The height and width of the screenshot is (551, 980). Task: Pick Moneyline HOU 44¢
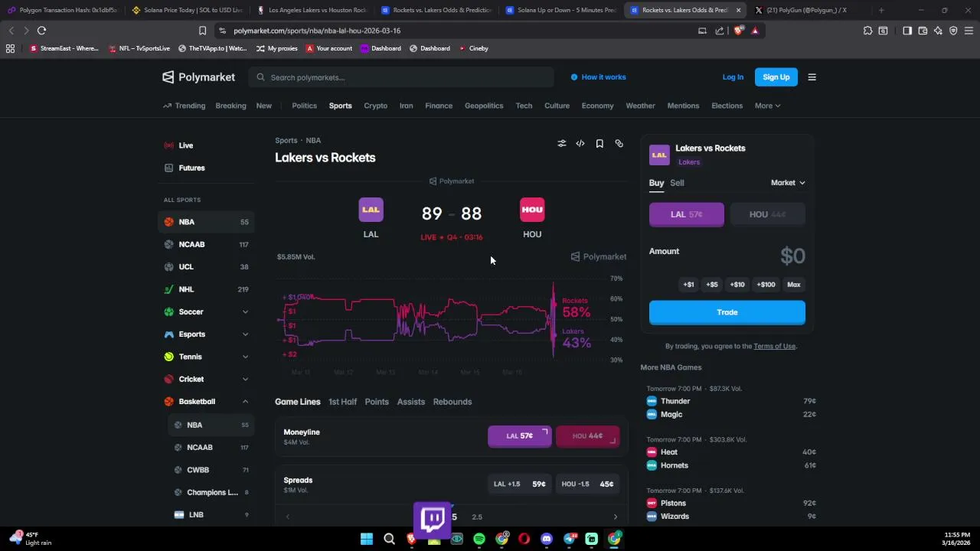pos(588,436)
